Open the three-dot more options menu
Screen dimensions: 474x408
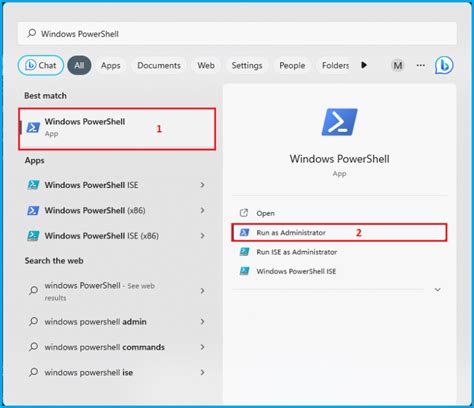421,65
